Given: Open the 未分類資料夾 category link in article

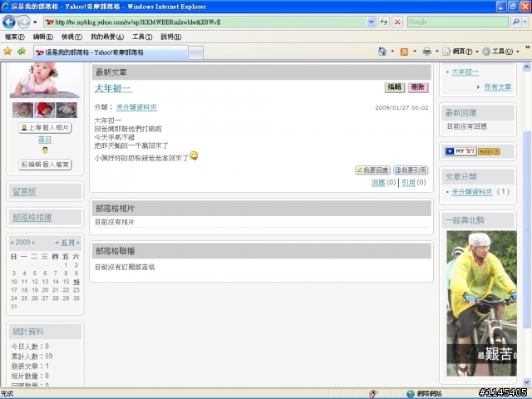Looking at the screenshot, I should coord(136,107).
